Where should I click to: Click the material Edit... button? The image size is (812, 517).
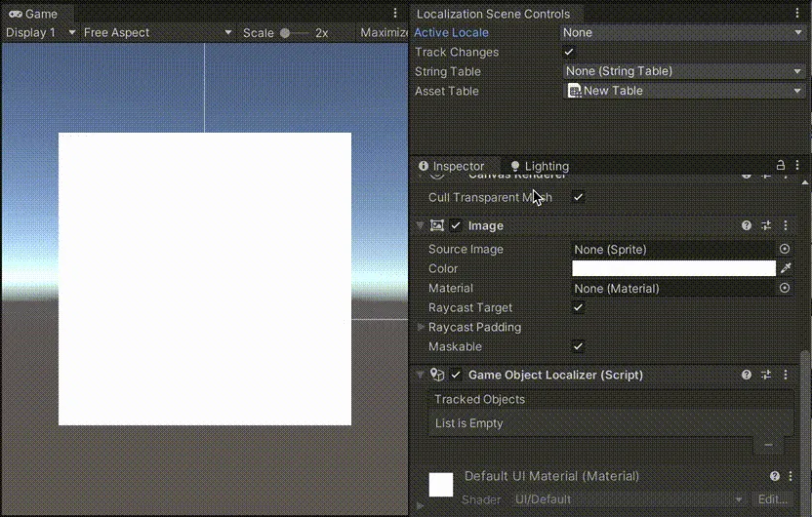tap(772, 499)
